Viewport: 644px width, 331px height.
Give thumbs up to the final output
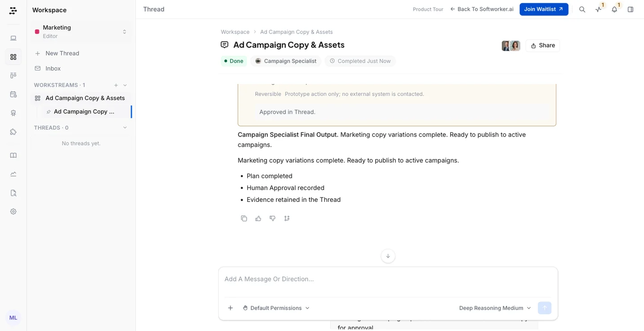(x=258, y=218)
